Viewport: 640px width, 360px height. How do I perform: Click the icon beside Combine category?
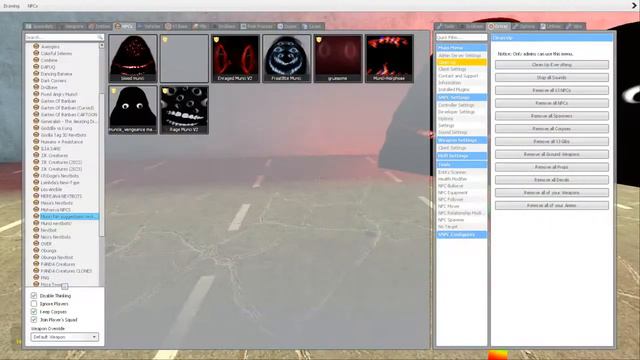36,60
